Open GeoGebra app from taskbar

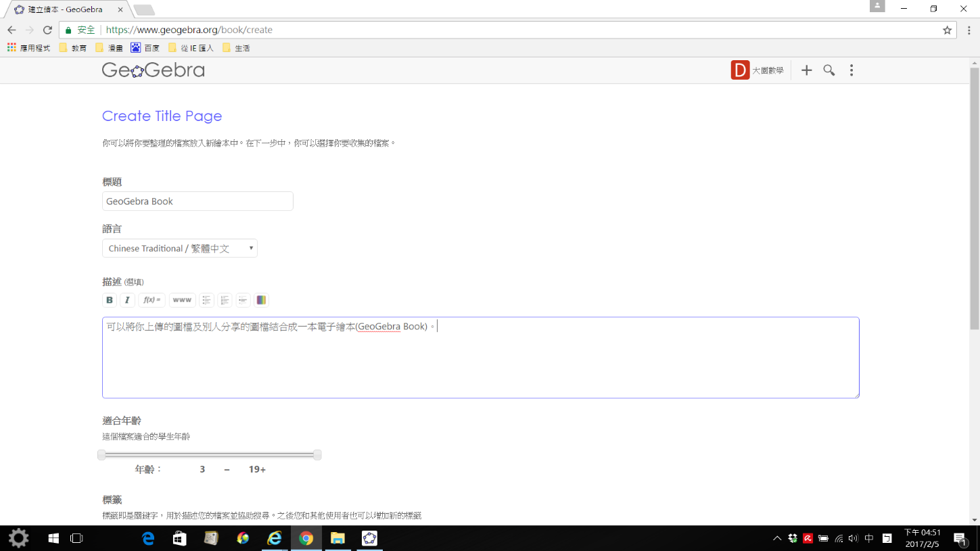click(x=369, y=538)
